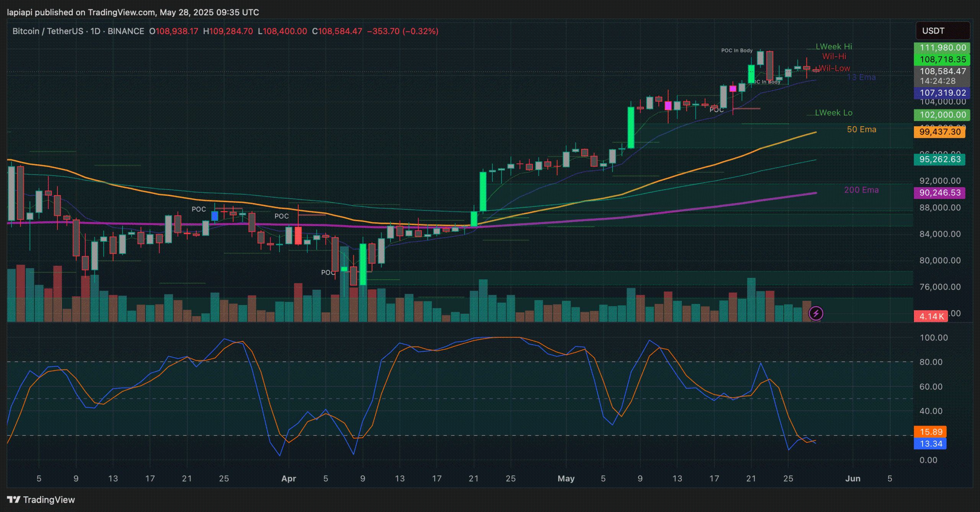
Task: Click the '200 Ema' purple line label
Action: [861, 190]
